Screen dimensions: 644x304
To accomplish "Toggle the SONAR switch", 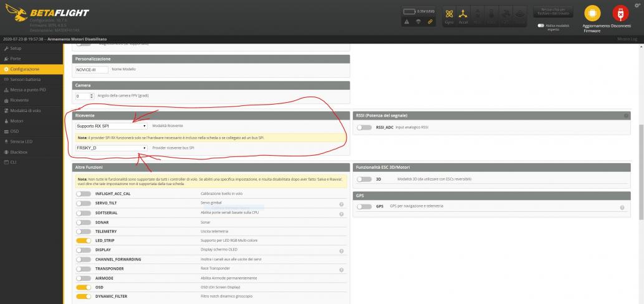I will pos(84,222).
